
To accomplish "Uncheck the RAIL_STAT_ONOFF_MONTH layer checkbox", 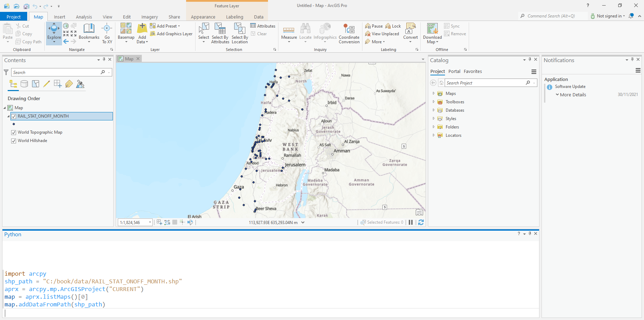I will [x=14, y=116].
